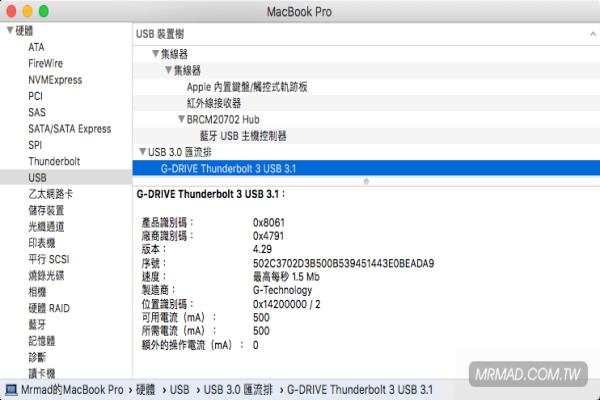Zoom the window with the green button
Image resolution: width=600 pixels, height=400 pixels.
coord(44,11)
